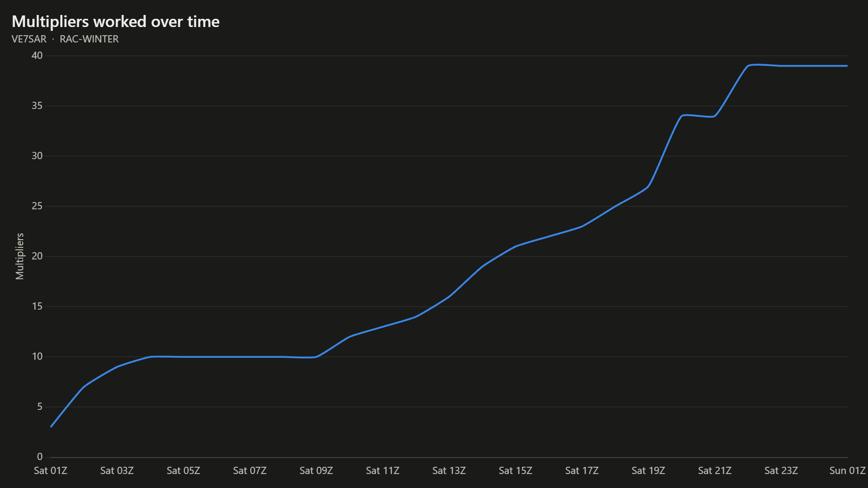This screenshot has height=488, width=868.
Task: Click the chart title 'Multipliers worked over time'
Action: pyautogui.click(x=116, y=22)
